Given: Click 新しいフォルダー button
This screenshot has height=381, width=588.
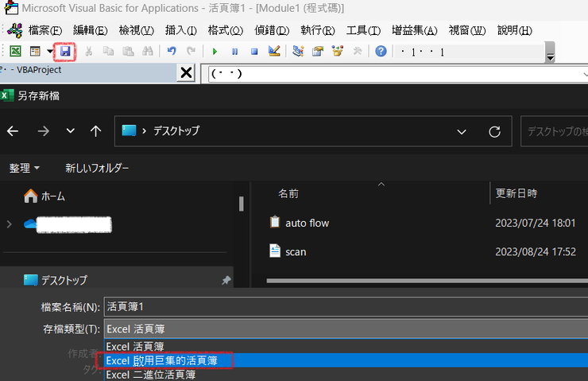Looking at the screenshot, I should (97, 168).
